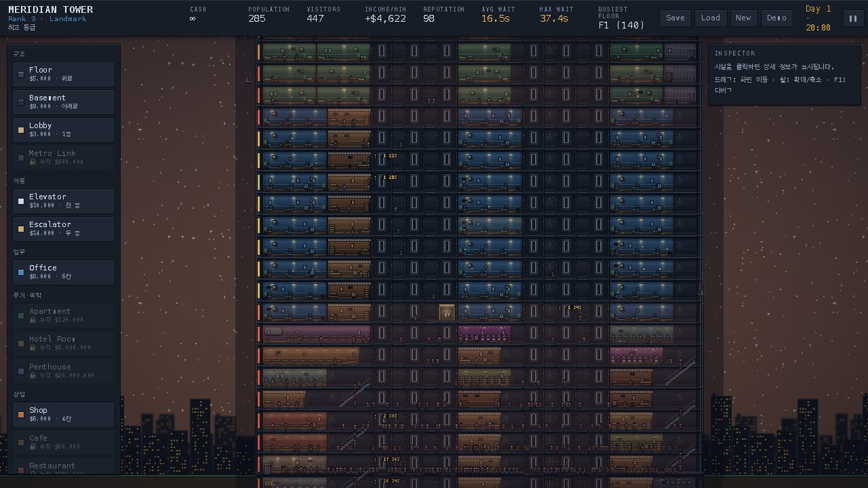Screen dimensions: 868x488
Task: Click the locked Apartment item
Action: [64, 315]
